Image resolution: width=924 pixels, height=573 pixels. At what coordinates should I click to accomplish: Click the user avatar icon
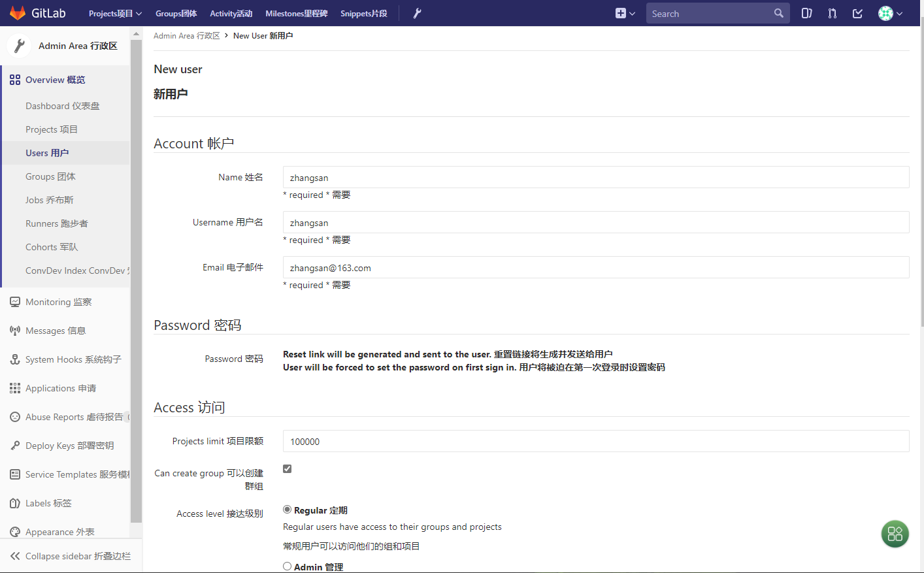(x=885, y=13)
